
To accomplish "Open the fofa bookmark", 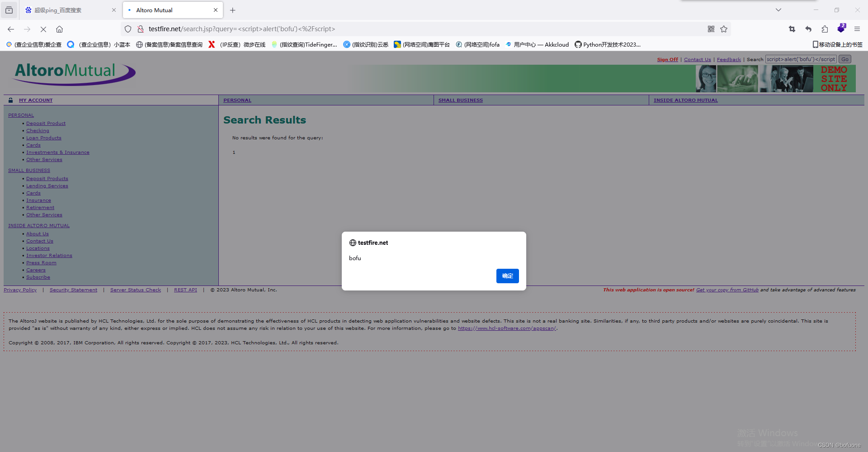I will point(478,44).
